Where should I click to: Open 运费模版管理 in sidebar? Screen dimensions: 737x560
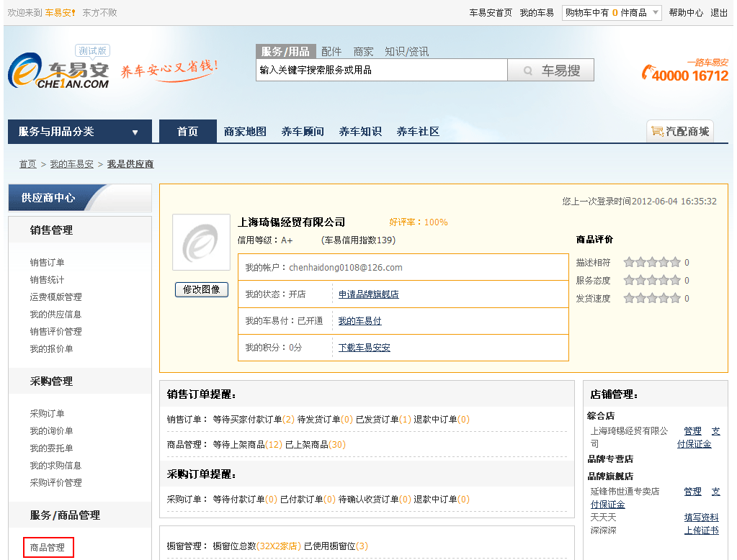56,297
